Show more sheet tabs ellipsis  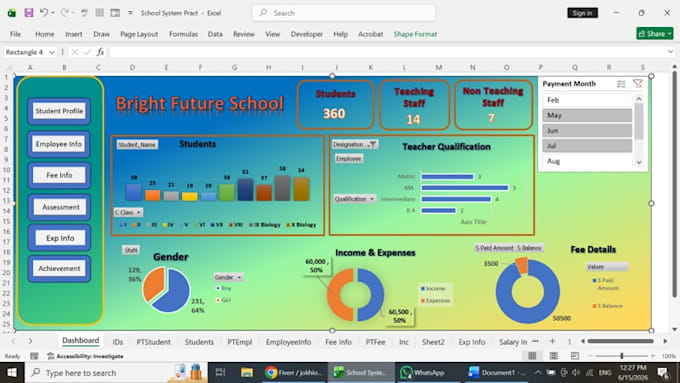click(535, 341)
